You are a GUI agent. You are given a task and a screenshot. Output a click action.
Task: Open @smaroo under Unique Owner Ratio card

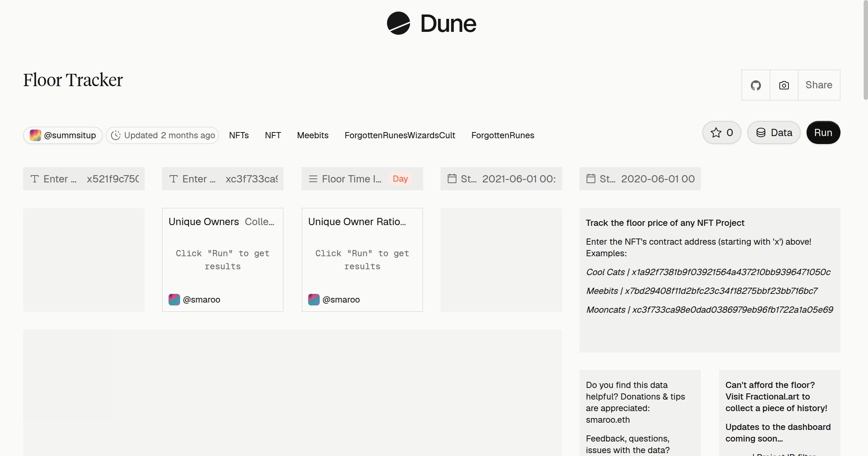click(341, 300)
